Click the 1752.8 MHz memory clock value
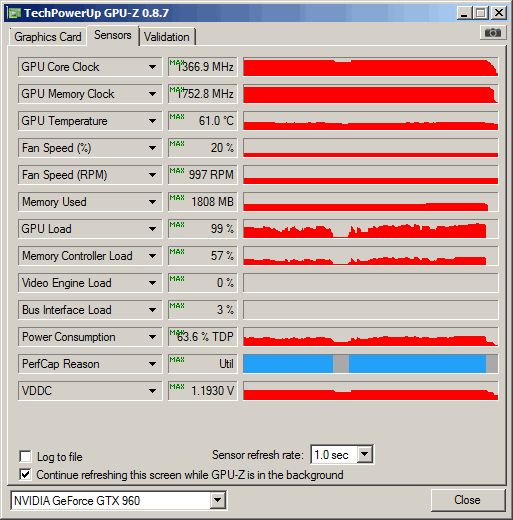 (x=203, y=94)
